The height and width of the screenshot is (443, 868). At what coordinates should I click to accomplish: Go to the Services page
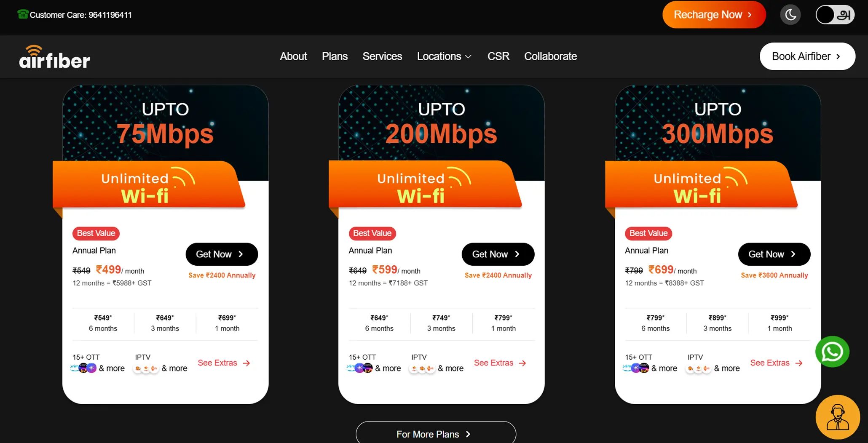point(382,56)
